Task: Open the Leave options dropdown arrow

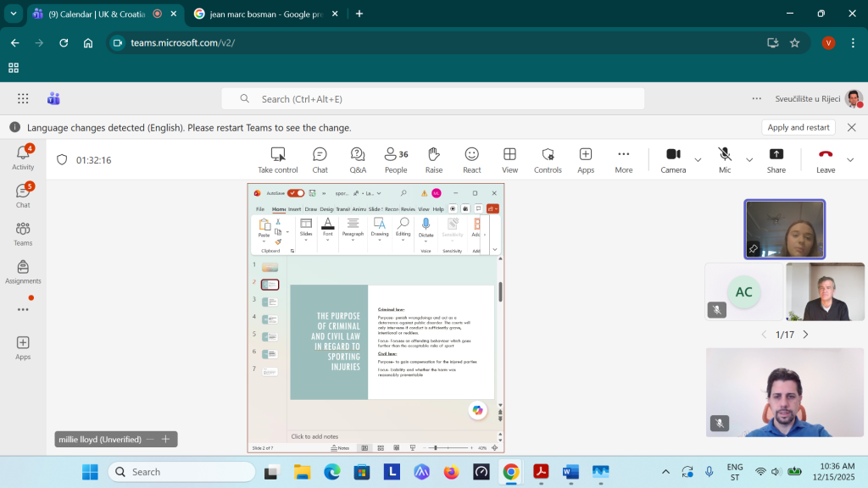Action: 850,159
